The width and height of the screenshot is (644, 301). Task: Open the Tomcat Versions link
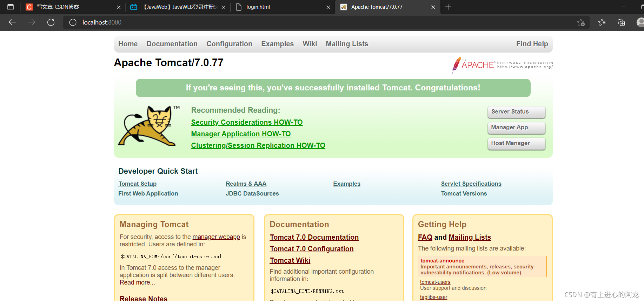coord(464,193)
